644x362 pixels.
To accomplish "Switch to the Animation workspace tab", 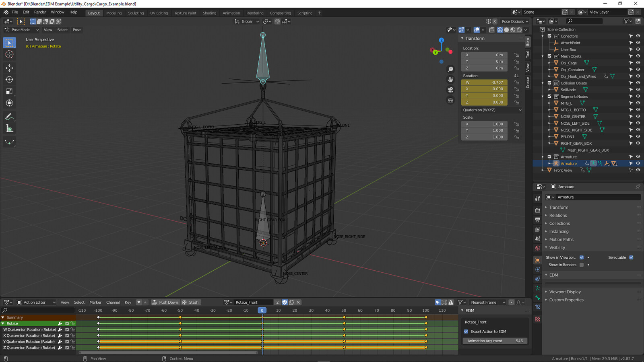I will 231,13.
